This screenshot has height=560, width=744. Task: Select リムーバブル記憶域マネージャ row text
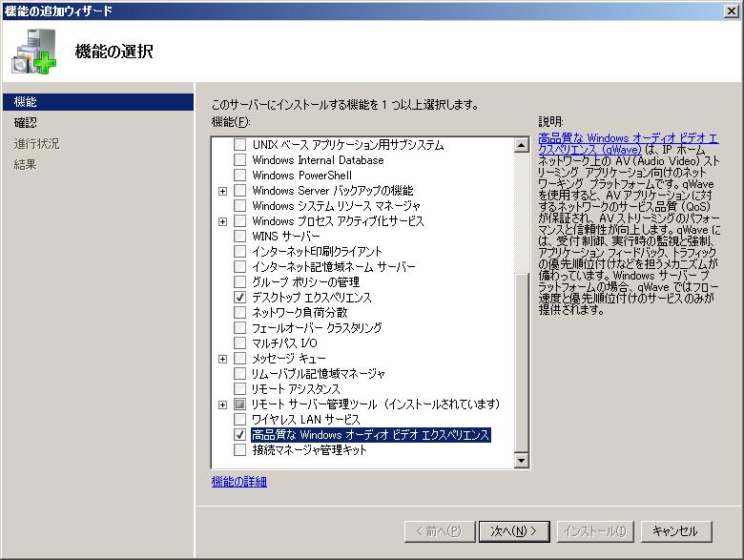tap(319, 374)
